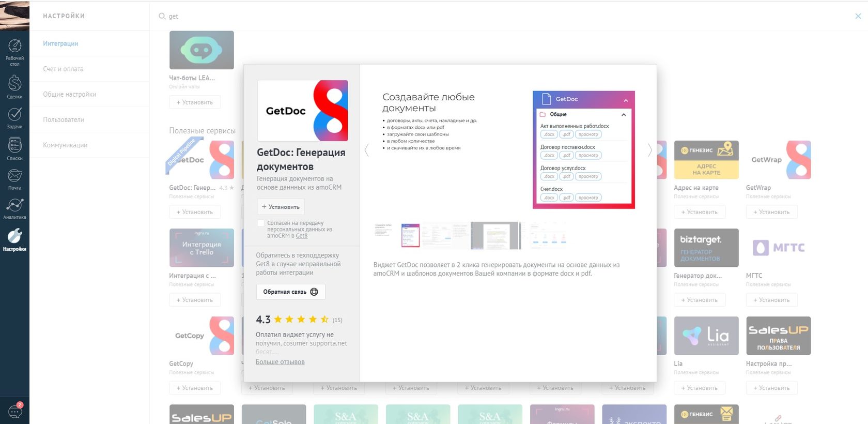The height and width of the screenshot is (424, 868).
Task: Open the Lia assistant card
Action: tap(706, 336)
